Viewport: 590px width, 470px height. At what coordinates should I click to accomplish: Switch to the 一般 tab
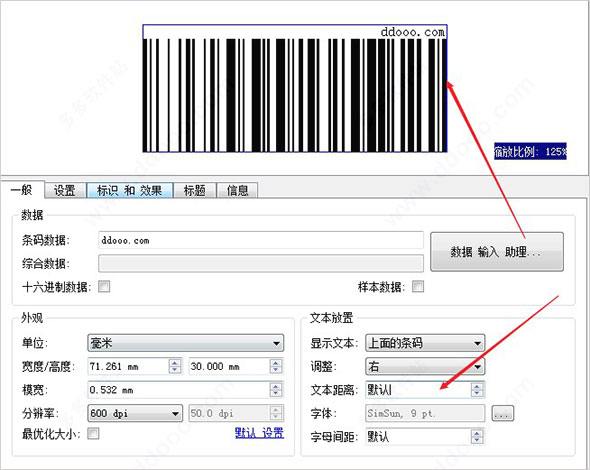tap(22, 189)
